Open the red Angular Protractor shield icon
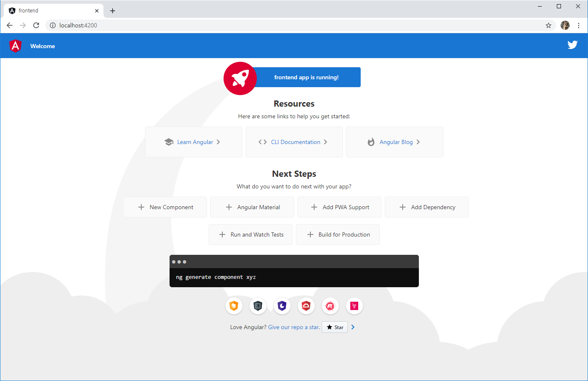588x381 pixels. (x=306, y=306)
